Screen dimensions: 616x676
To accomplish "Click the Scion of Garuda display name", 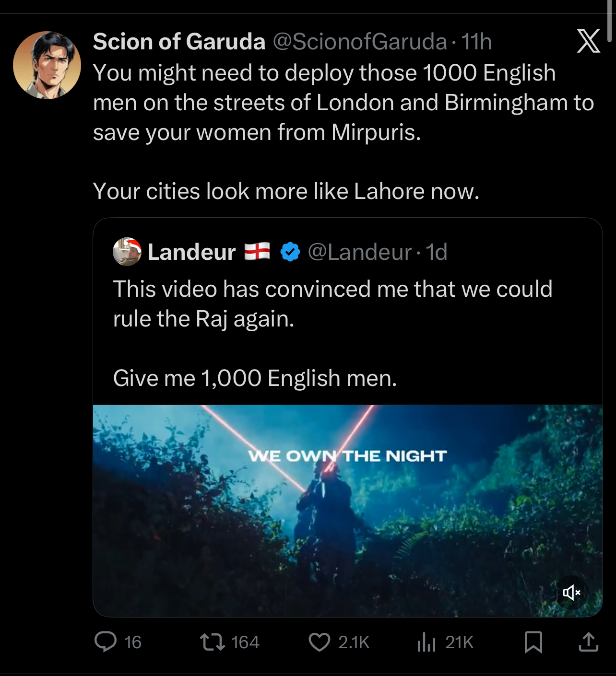I will coord(179,42).
